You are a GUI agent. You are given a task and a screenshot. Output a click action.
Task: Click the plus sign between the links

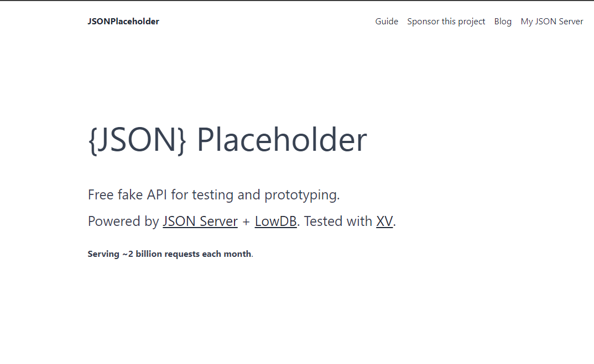point(246,222)
